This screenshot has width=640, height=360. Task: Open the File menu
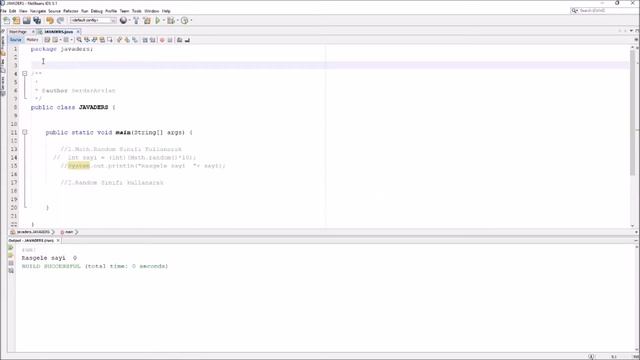click(x=4, y=11)
